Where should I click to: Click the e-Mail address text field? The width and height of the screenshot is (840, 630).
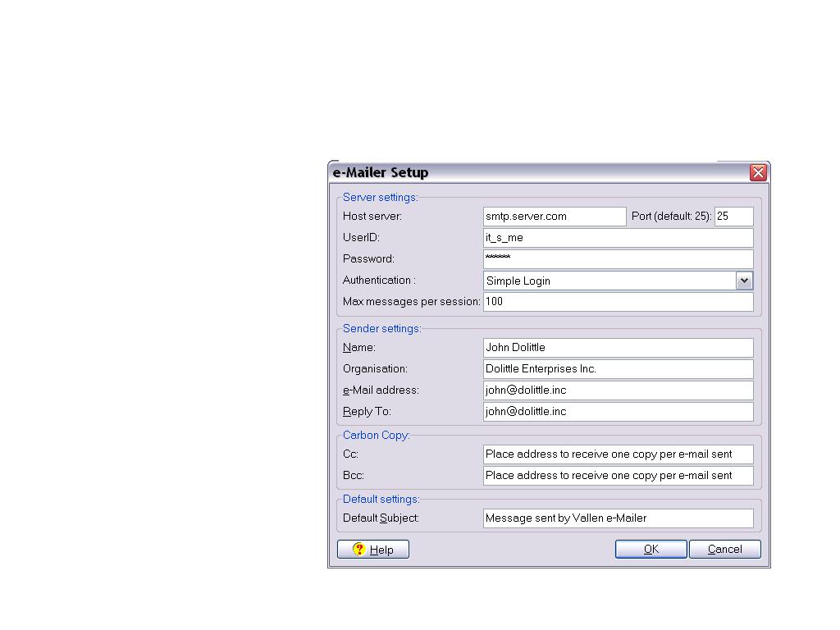[x=618, y=390]
